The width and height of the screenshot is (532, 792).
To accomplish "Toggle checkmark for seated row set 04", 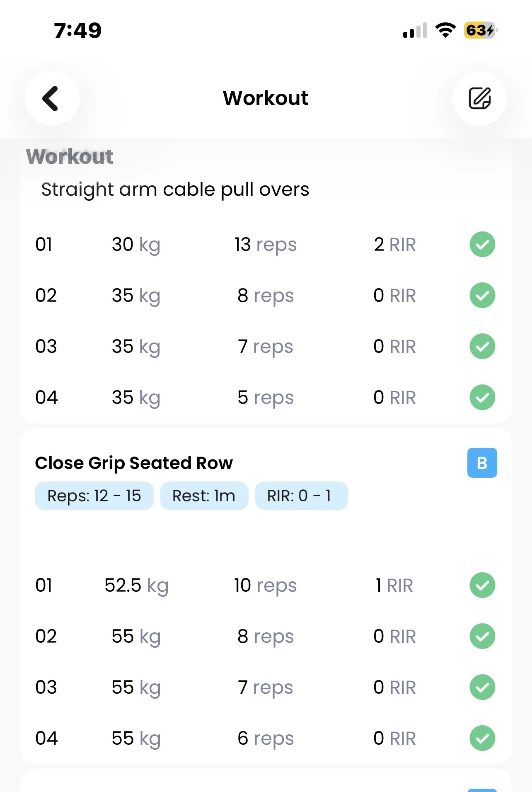I will [x=482, y=738].
